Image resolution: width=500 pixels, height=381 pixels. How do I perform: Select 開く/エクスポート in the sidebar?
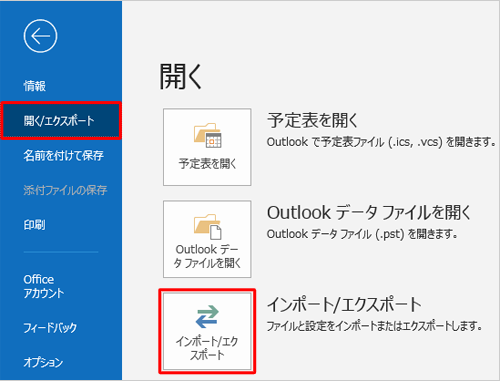click(61, 120)
